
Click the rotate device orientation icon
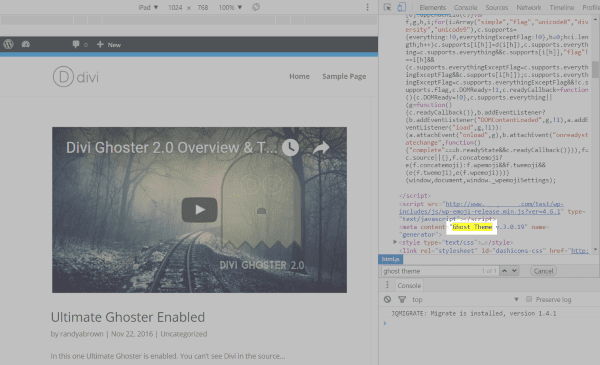point(256,7)
